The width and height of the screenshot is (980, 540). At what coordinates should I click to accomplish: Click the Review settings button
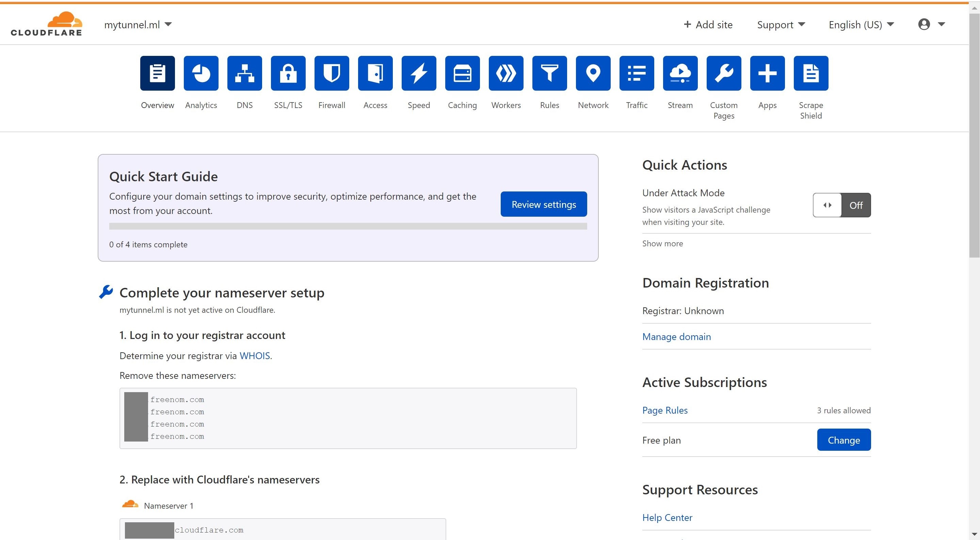(x=544, y=204)
